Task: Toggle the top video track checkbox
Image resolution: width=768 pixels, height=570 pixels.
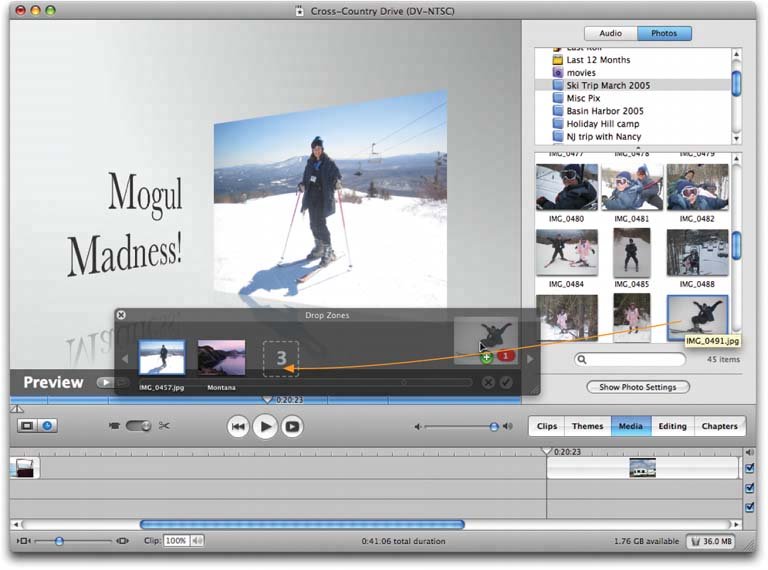Action: (751, 467)
